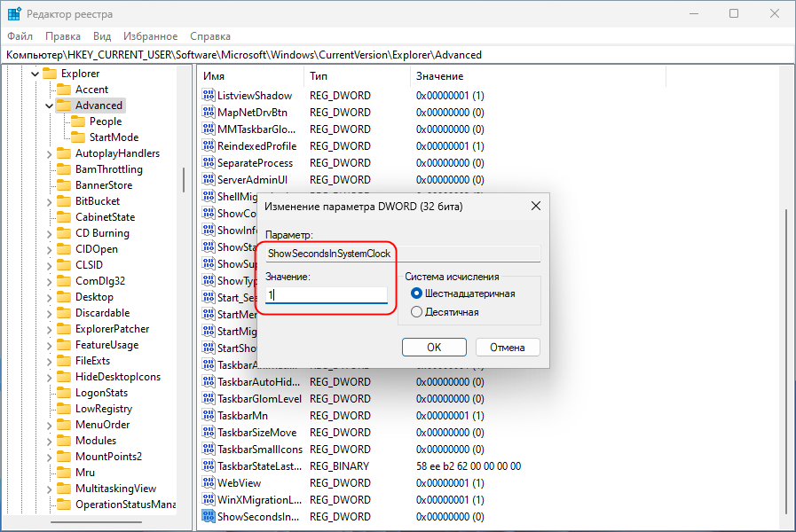Click the key tree horizontal scrollbar

[97, 522]
